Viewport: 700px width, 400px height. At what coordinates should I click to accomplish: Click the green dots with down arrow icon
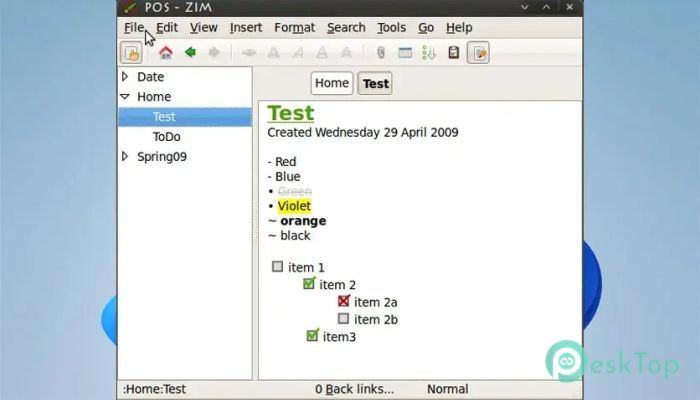pyautogui.click(x=429, y=53)
